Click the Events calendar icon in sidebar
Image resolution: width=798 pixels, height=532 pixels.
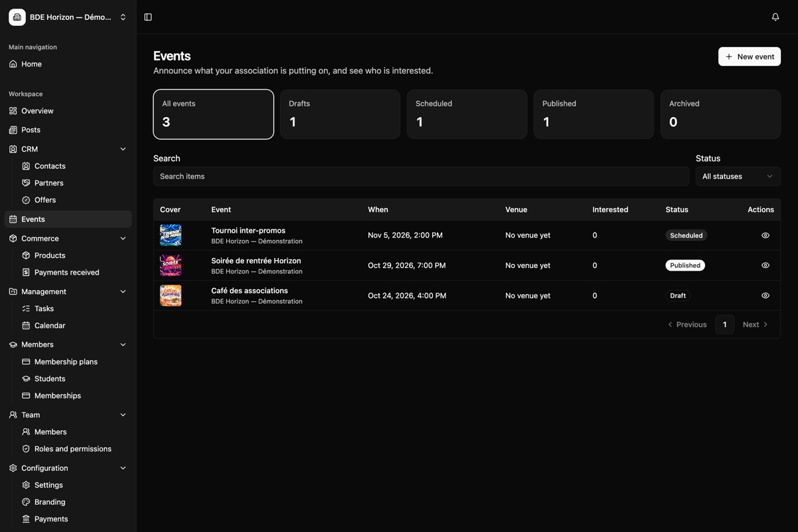click(13, 219)
